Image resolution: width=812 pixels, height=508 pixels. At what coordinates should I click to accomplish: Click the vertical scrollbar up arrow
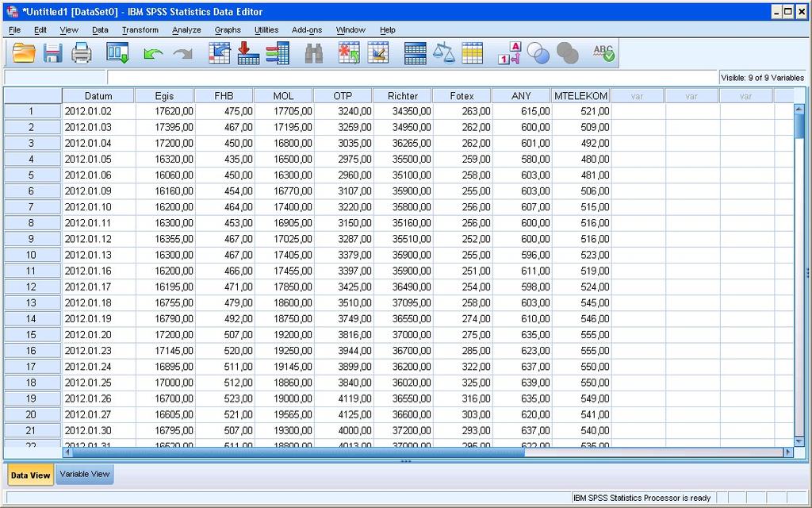click(799, 109)
